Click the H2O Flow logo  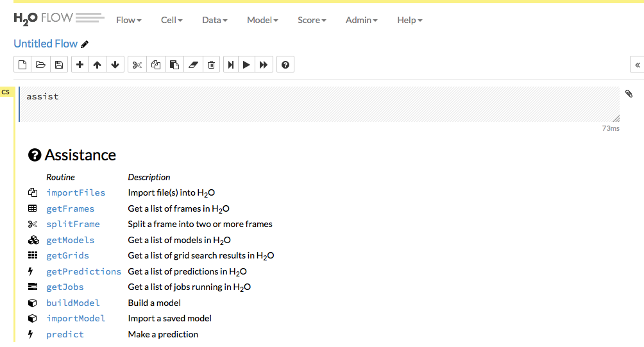point(59,19)
